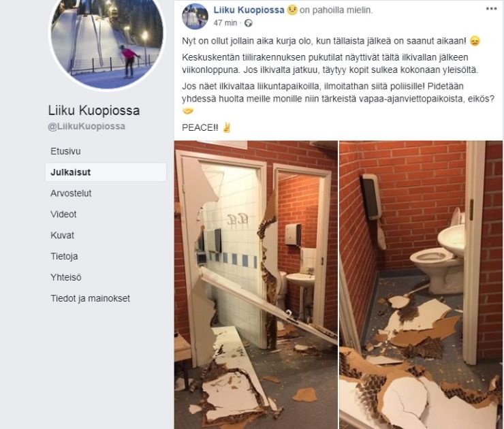Image resolution: width=504 pixels, height=429 pixels.
Task: Open the Yhteisö section
Action: click(66, 277)
